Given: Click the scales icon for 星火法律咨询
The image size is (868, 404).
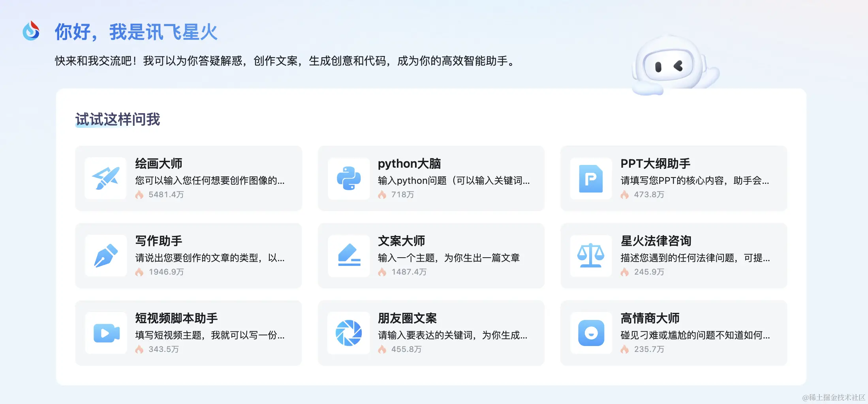Looking at the screenshot, I should [591, 256].
